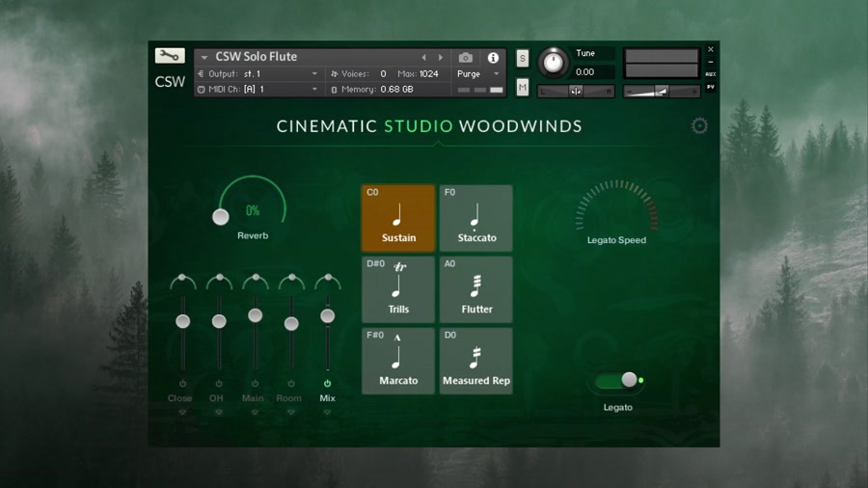Click the PV button icon
Image resolution: width=868 pixels, height=488 pixels.
click(711, 87)
